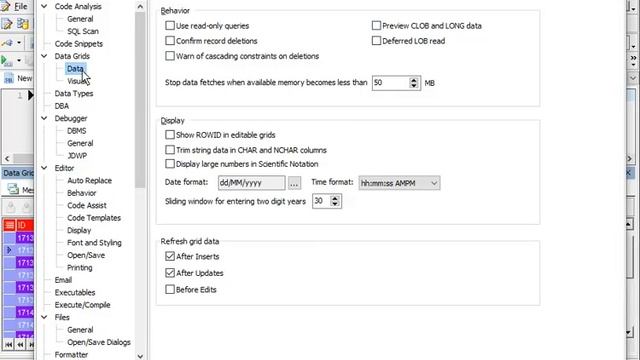Open the date format ellipsis button
This screenshot has width=640, height=360.
[x=294, y=183]
